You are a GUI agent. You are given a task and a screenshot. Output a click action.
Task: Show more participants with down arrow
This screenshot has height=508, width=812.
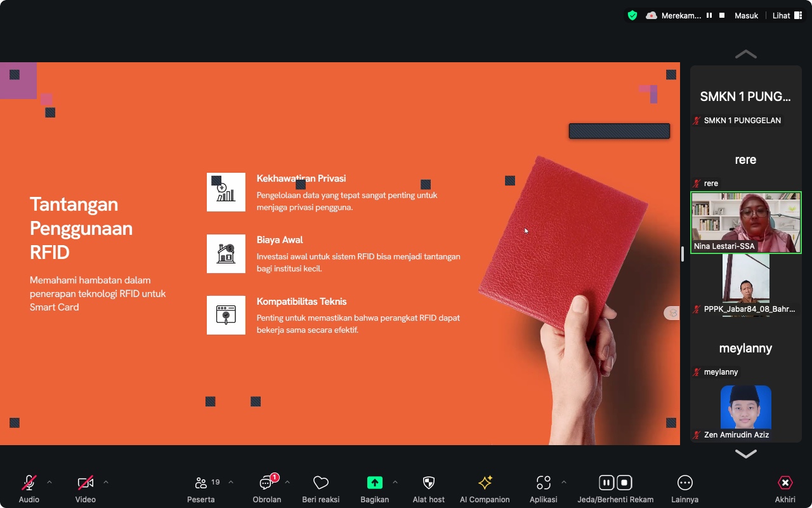click(x=746, y=453)
